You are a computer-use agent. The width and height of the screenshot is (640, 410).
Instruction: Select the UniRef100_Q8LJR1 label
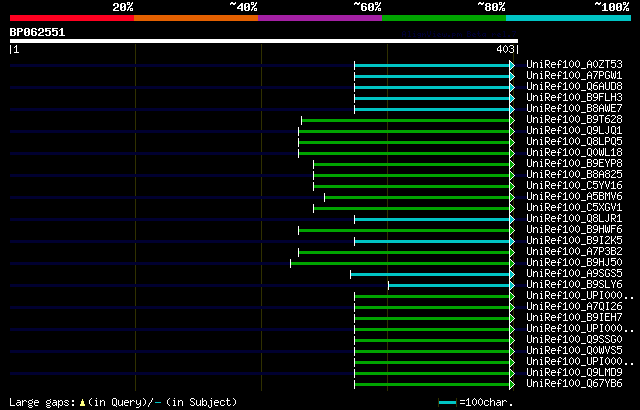574,219
